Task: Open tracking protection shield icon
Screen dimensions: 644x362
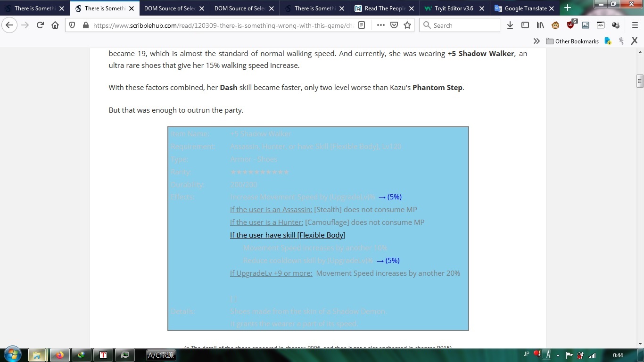Action: tap(72, 25)
